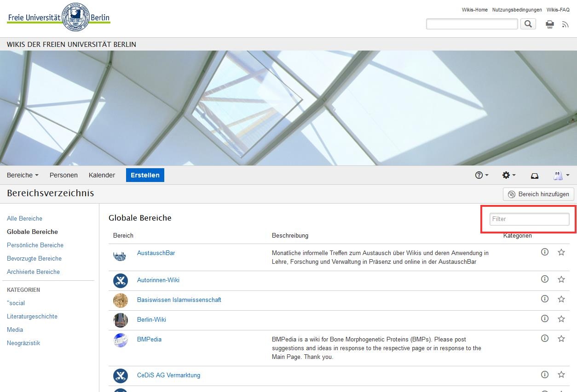Select Globale Bereiche in sidebar

(x=32, y=232)
